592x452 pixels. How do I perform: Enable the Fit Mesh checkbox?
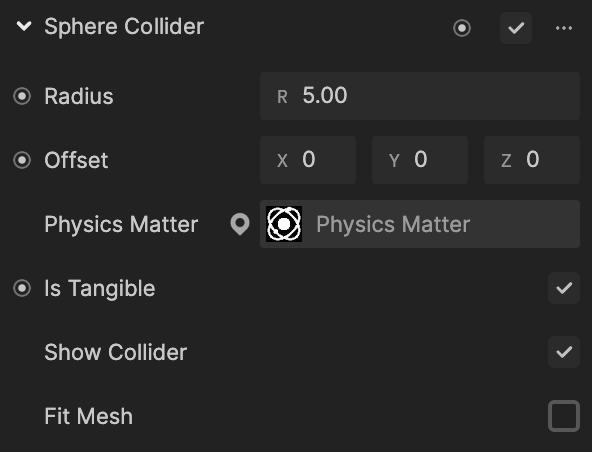pos(564,416)
